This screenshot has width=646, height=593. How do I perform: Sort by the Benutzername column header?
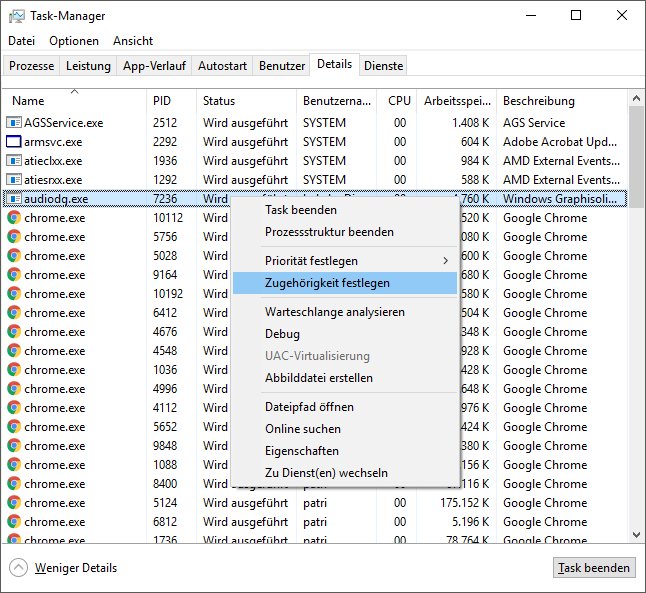click(336, 101)
